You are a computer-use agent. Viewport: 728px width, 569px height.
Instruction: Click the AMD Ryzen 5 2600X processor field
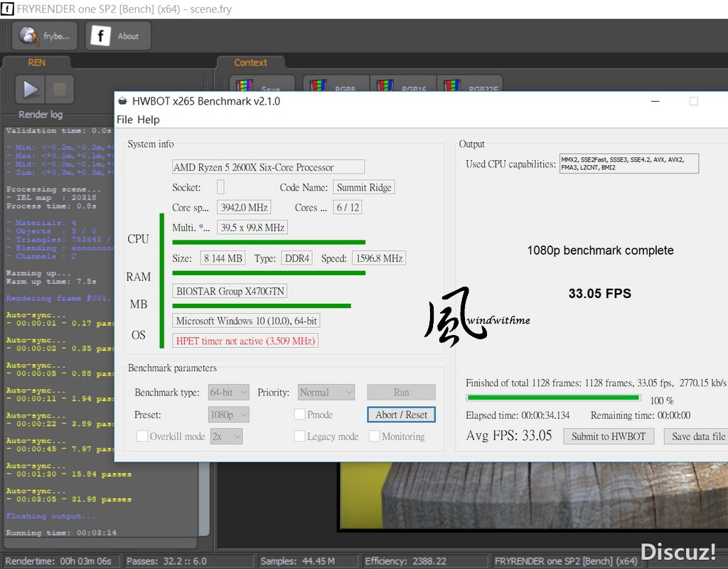click(268, 167)
